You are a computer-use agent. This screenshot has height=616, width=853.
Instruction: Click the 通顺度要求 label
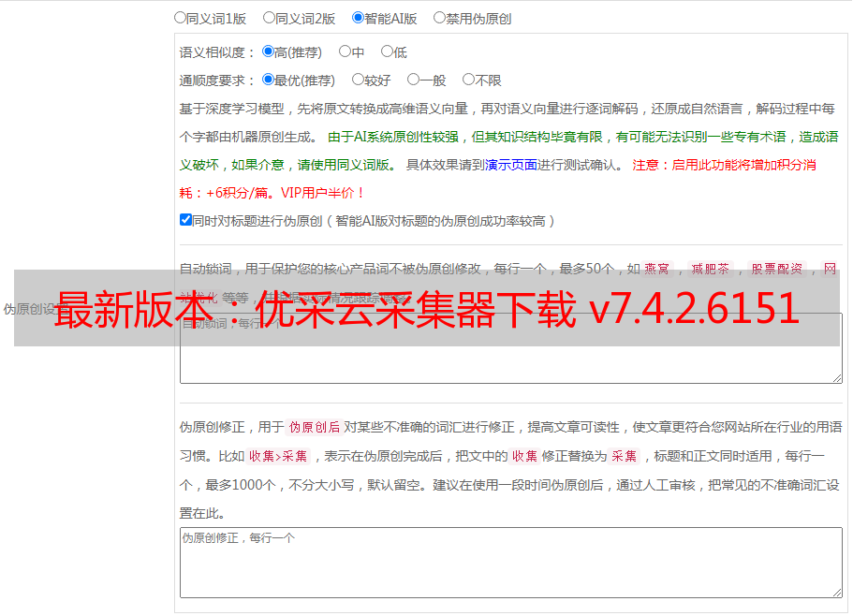tap(217, 81)
